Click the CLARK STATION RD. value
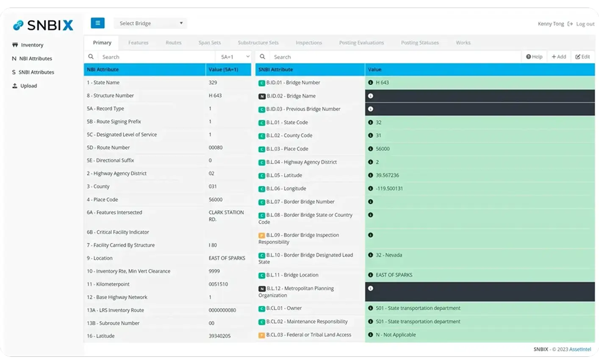Viewport: 599px width, 364px height. point(226,216)
